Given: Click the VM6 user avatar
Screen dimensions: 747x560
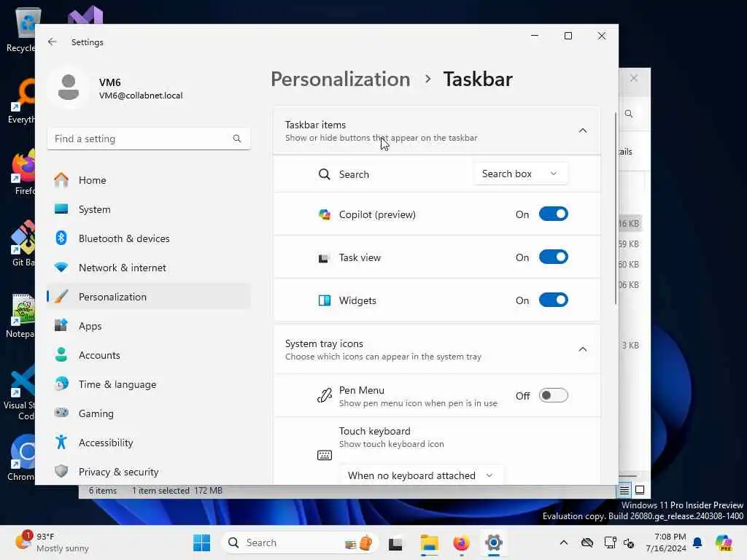Looking at the screenshot, I should pyautogui.click(x=69, y=87).
